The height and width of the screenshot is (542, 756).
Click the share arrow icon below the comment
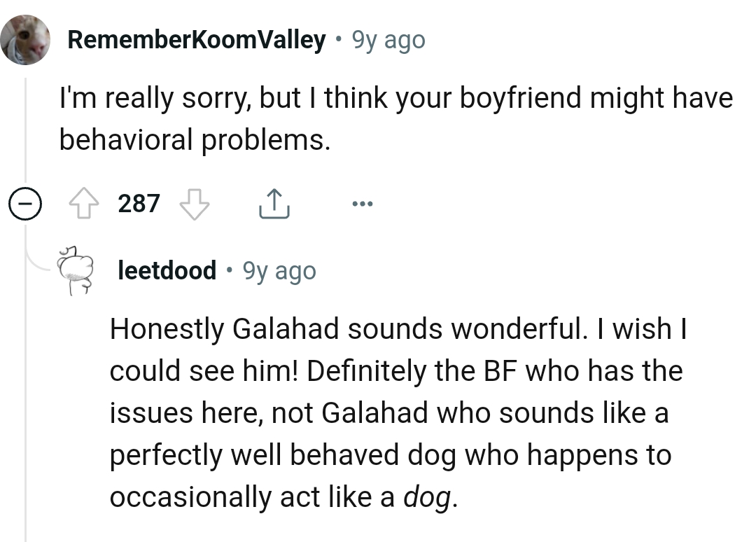point(274,202)
